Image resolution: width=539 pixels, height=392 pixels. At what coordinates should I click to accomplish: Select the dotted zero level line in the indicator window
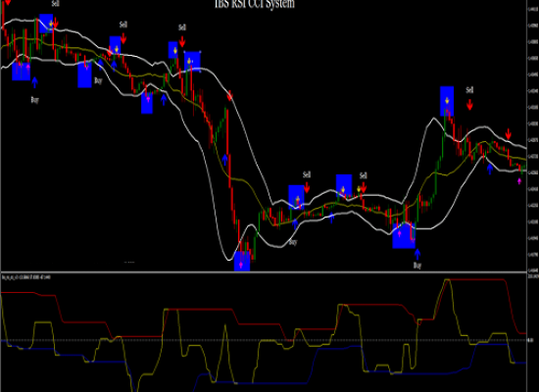(x=264, y=340)
